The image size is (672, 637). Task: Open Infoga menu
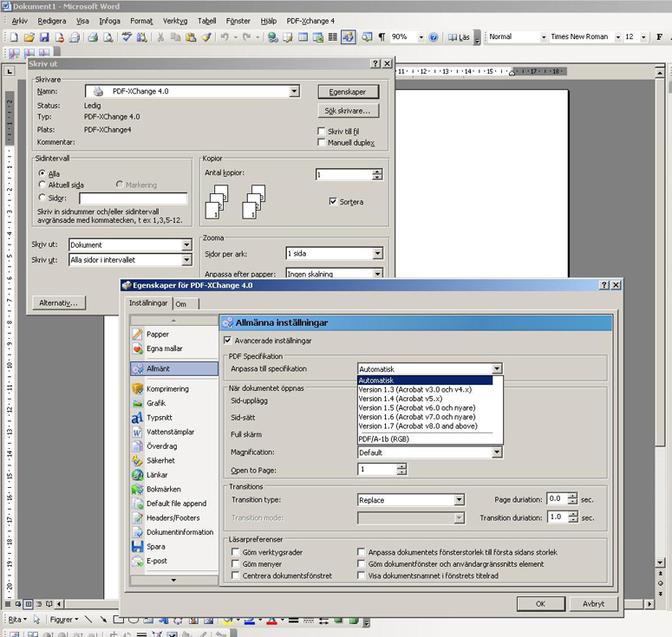110,21
